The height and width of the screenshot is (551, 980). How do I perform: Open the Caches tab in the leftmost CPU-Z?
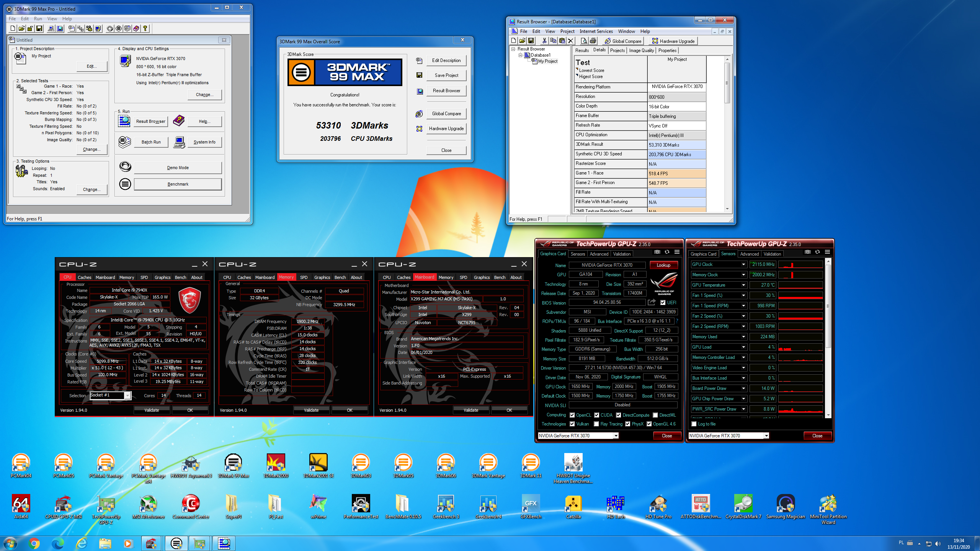[84, 277]
